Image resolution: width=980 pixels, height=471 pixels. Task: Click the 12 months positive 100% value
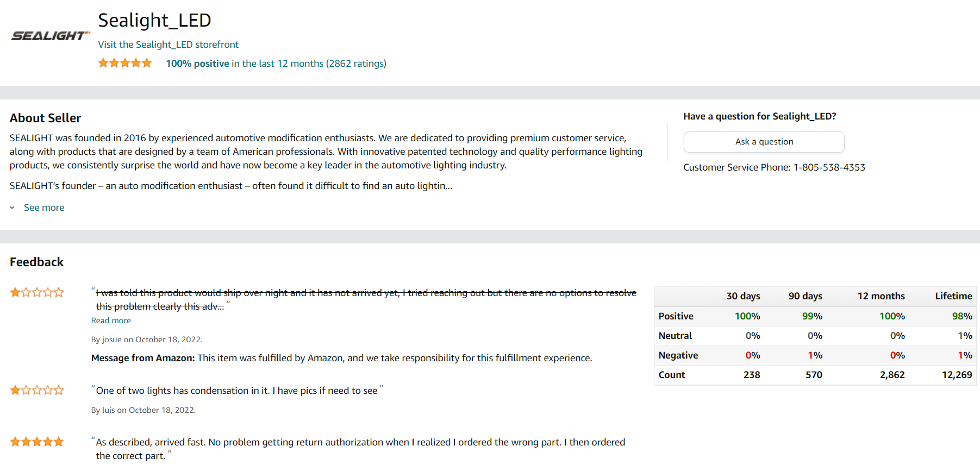892,316
